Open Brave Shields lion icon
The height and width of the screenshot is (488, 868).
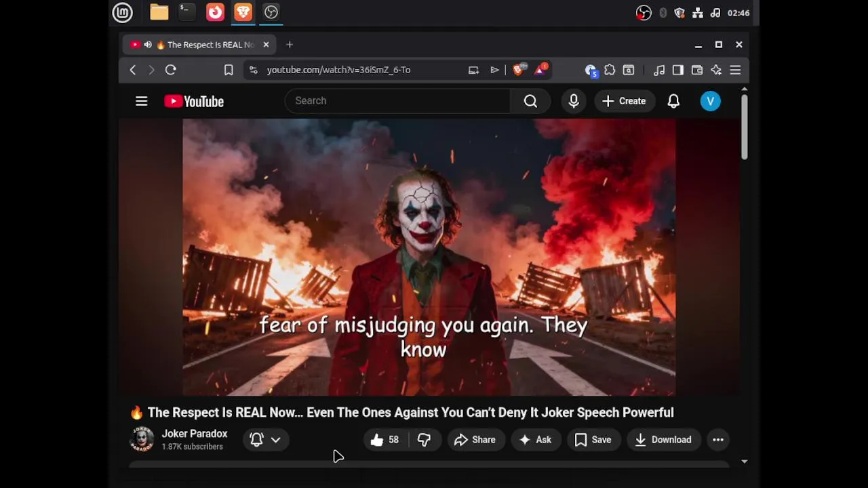519,69
